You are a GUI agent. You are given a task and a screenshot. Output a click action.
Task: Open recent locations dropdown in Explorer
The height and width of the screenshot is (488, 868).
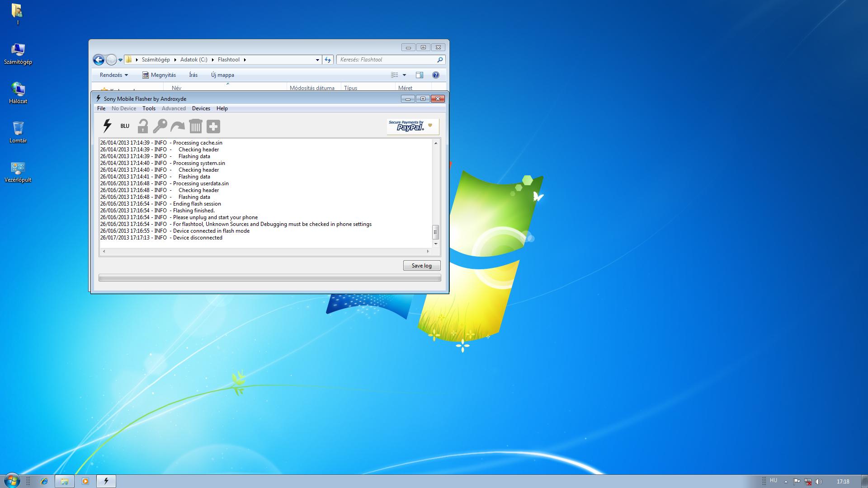[x=120, y=60]
